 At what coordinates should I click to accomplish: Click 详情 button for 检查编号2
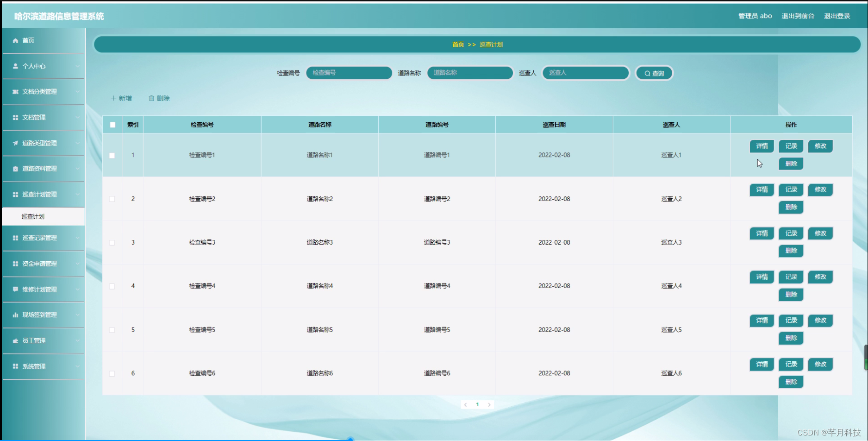762,189
